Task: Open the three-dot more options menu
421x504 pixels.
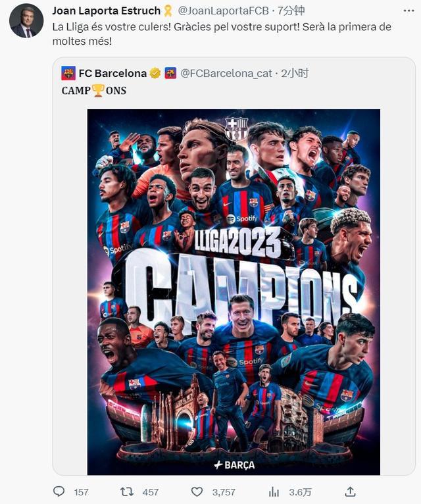Action: click(x=409, y=11)
